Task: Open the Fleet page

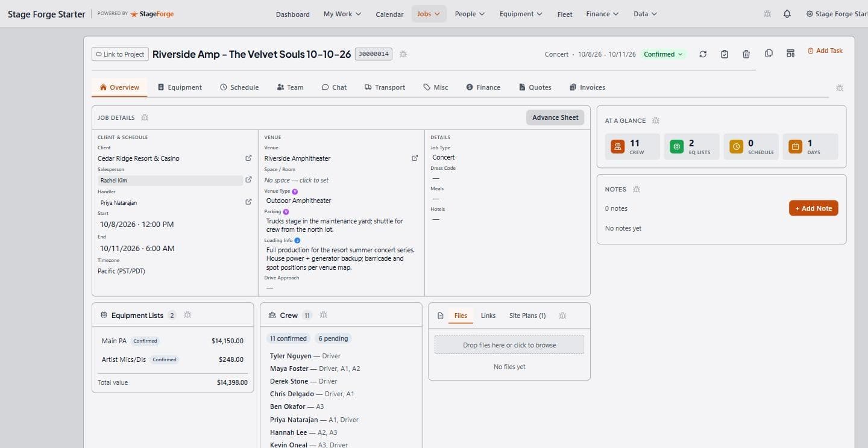Action: click(565, 14)
